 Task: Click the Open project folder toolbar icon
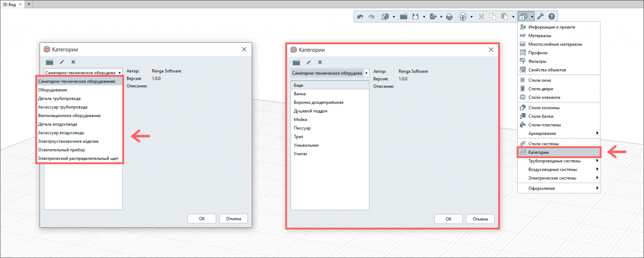click(404, 17)
